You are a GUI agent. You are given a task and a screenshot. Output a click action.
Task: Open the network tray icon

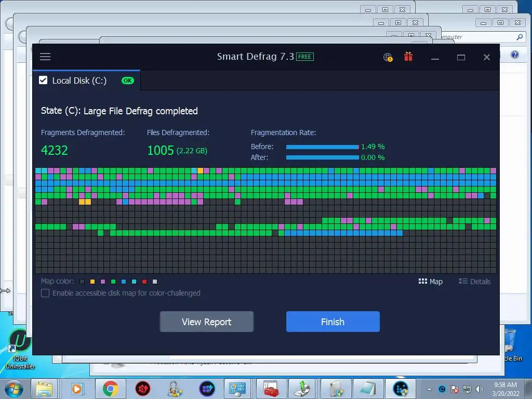[467, 389]
